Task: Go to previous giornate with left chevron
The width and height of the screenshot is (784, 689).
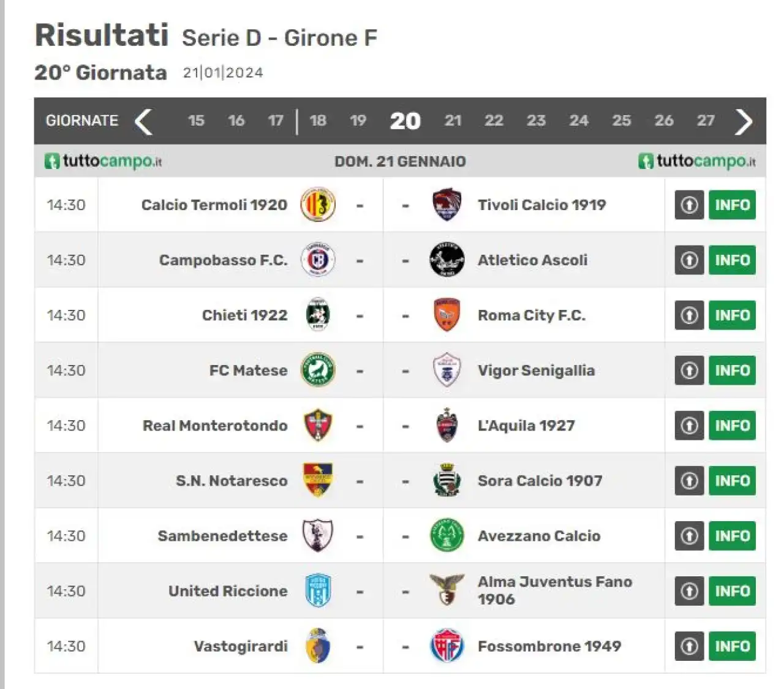Action: (x=143, y=121)
